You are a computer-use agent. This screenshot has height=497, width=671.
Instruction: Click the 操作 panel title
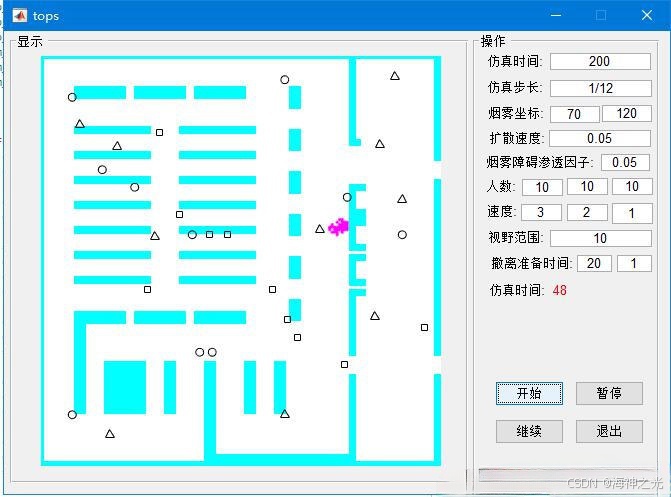(x=493, y=42)
